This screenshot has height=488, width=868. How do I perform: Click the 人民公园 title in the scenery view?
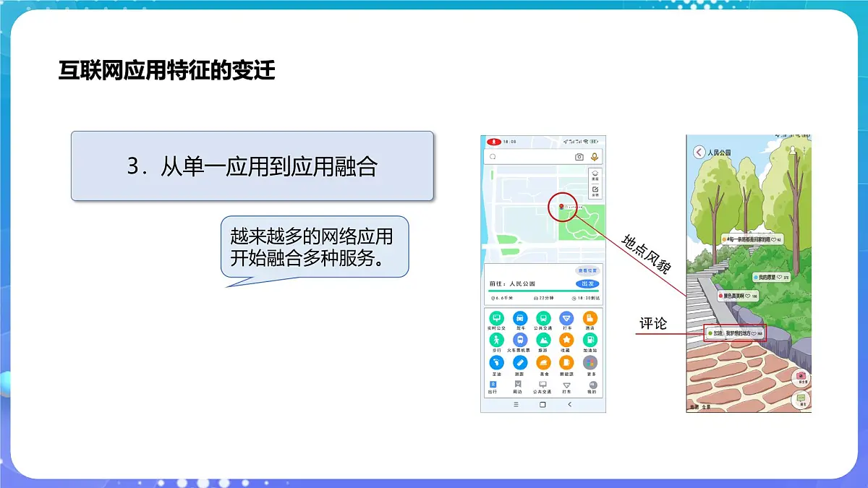point(719,153)
